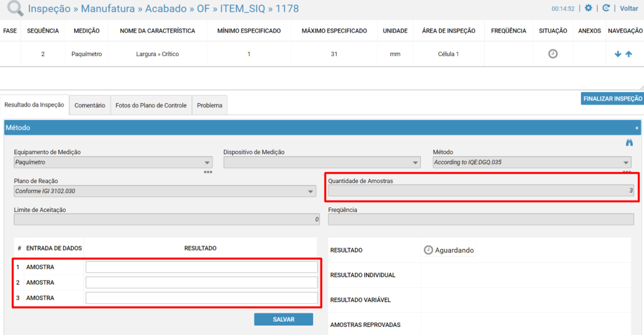Image resolution: width=644 pixels, height=335 pixels.
Task: Click the Salvar button
Action: coord(284,320)
